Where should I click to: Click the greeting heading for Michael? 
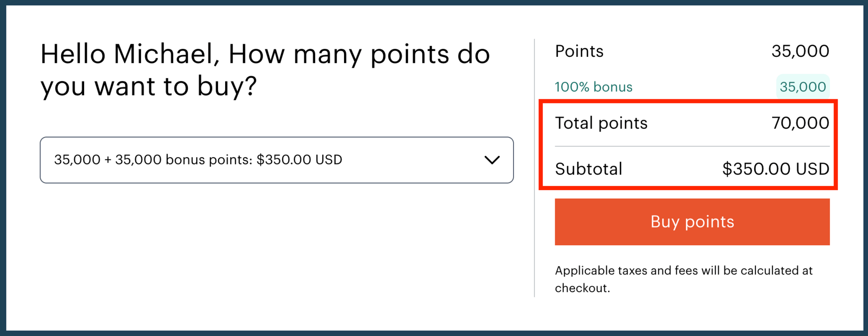pos(265,70)
